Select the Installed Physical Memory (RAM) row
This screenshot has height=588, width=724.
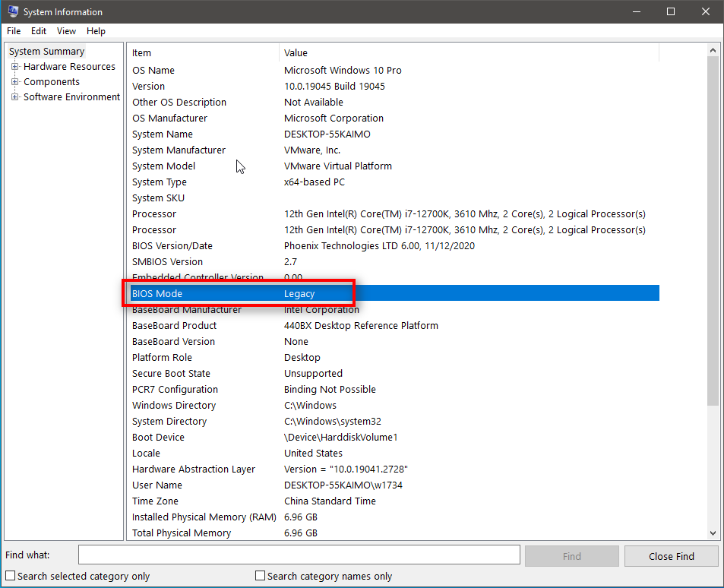(394, 517)
